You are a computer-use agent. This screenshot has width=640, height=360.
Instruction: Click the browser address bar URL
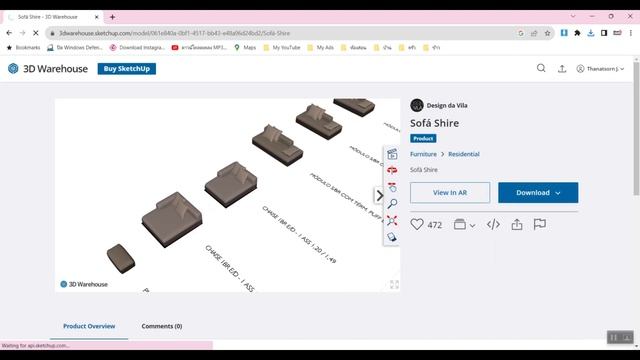point(174,33)
